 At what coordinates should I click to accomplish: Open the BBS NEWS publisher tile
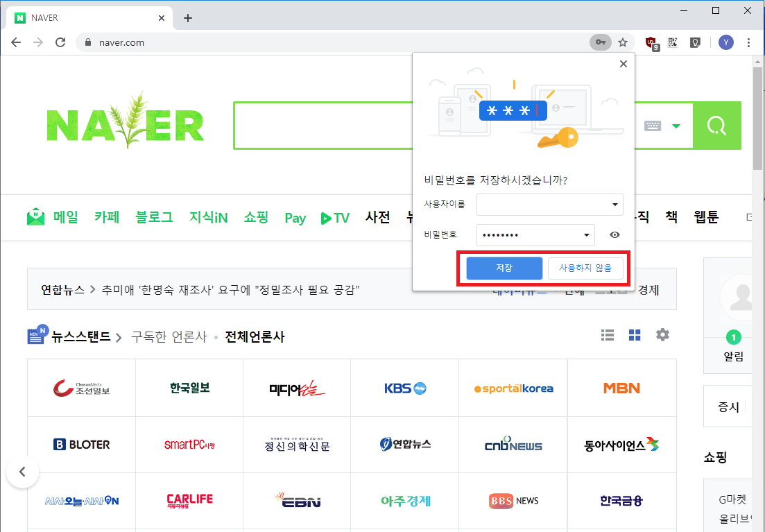pos(513,501)
